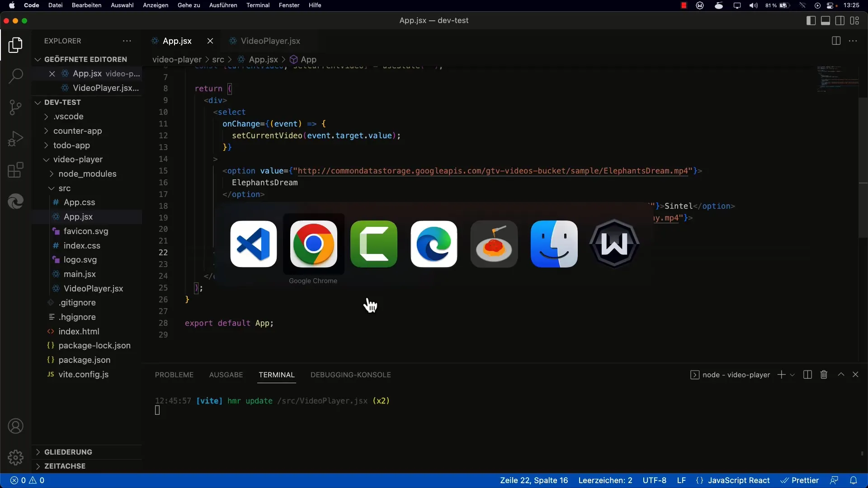
Task: Open VideoPlayer.jsx in editor tabs
Action: (x=270, y=41)
